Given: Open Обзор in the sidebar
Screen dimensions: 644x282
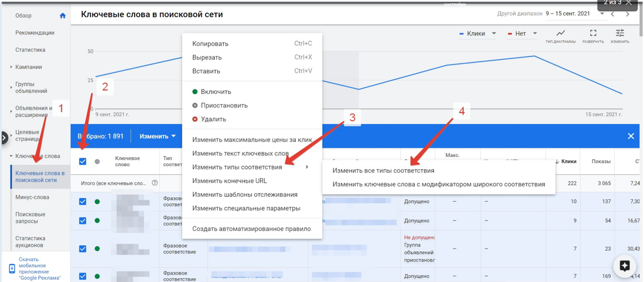Looking at the screenshot, I should 24,16.
